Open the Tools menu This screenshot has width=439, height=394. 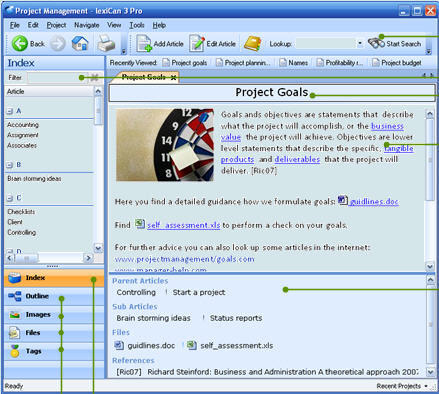click(x=137, y=25)
